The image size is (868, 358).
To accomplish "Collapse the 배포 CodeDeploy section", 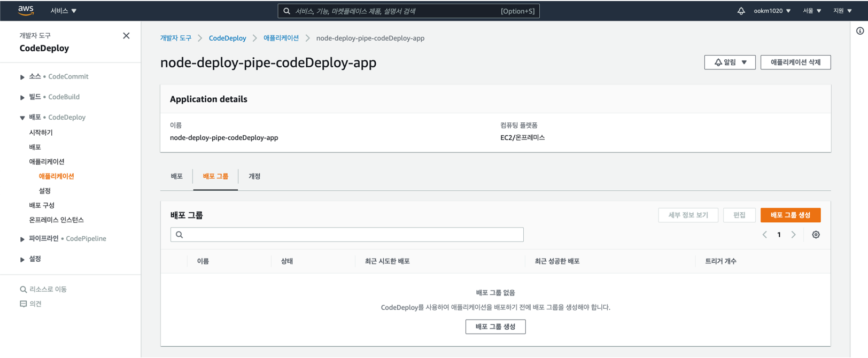I will 22,118.
